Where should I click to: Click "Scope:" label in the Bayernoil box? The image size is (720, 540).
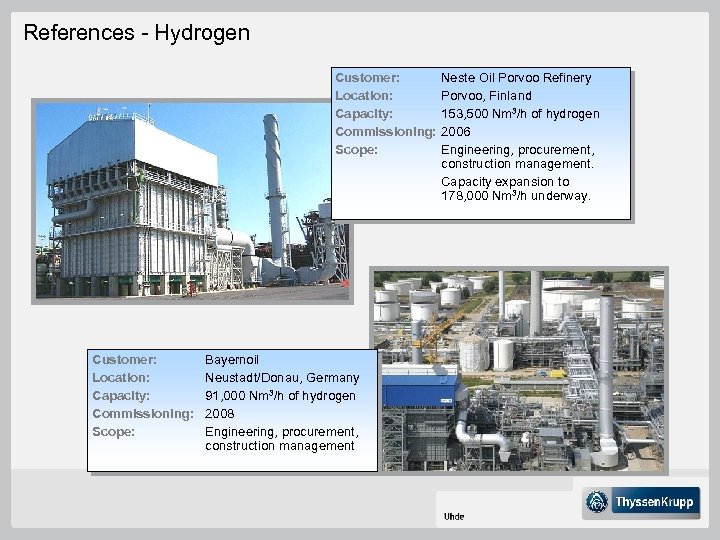tap(113, 432)
